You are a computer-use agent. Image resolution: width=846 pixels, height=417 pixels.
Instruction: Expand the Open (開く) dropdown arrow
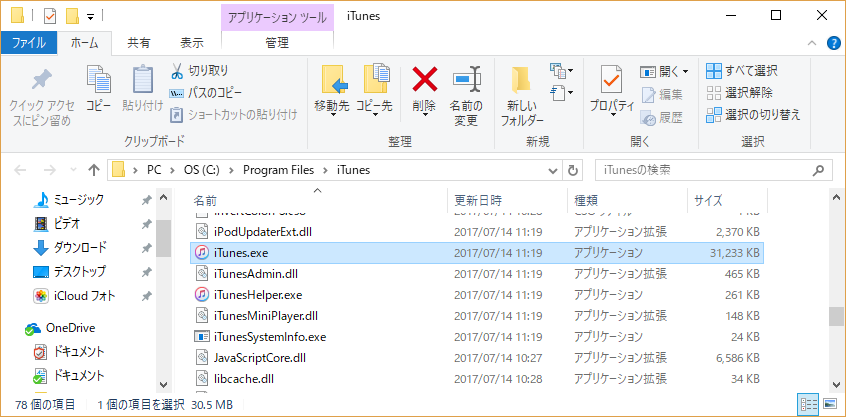coord(685,71)
